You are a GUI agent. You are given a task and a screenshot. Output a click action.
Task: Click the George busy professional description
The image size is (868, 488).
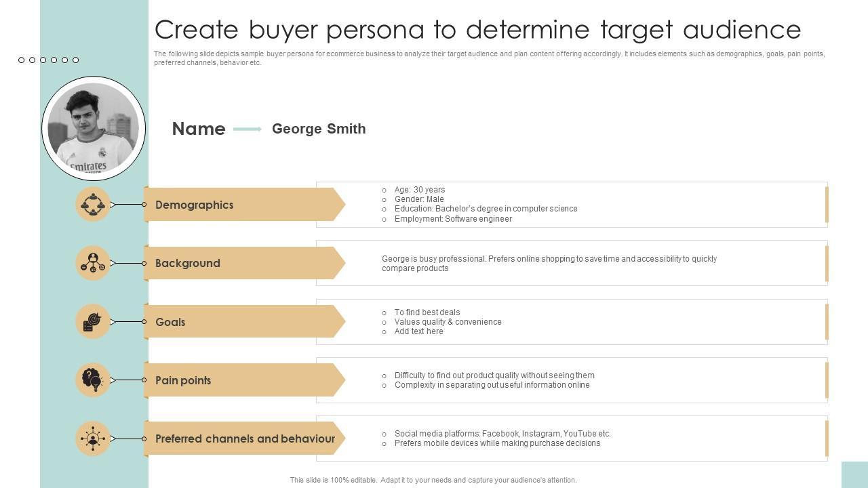549,264
